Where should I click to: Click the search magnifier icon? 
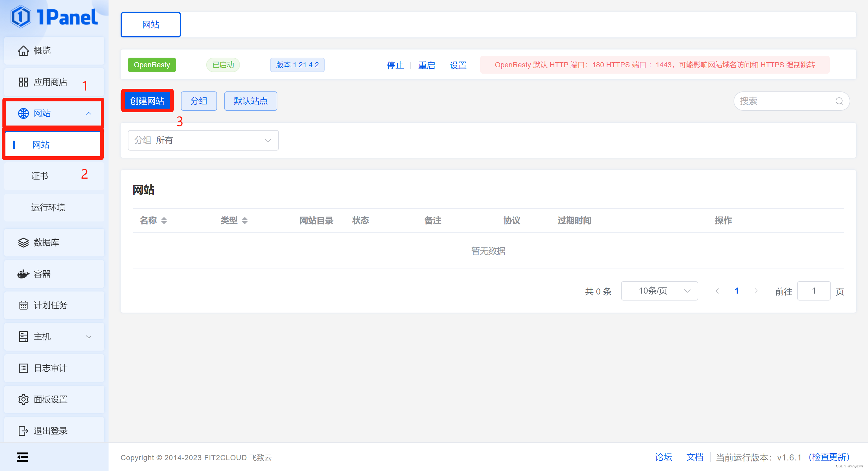click(839, 101)
